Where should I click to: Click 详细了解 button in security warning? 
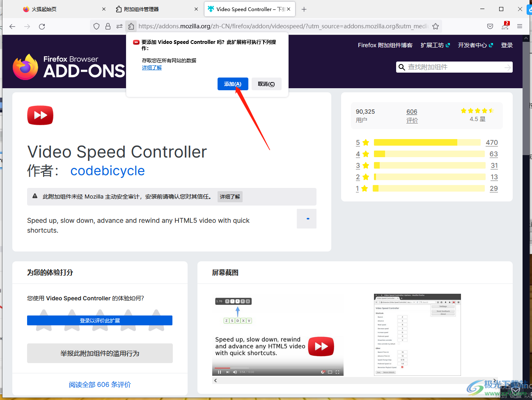tap(230, 197)
